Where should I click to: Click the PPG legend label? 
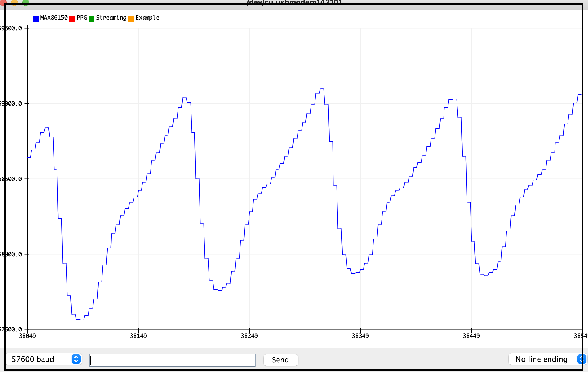click(x=82, y=18)
